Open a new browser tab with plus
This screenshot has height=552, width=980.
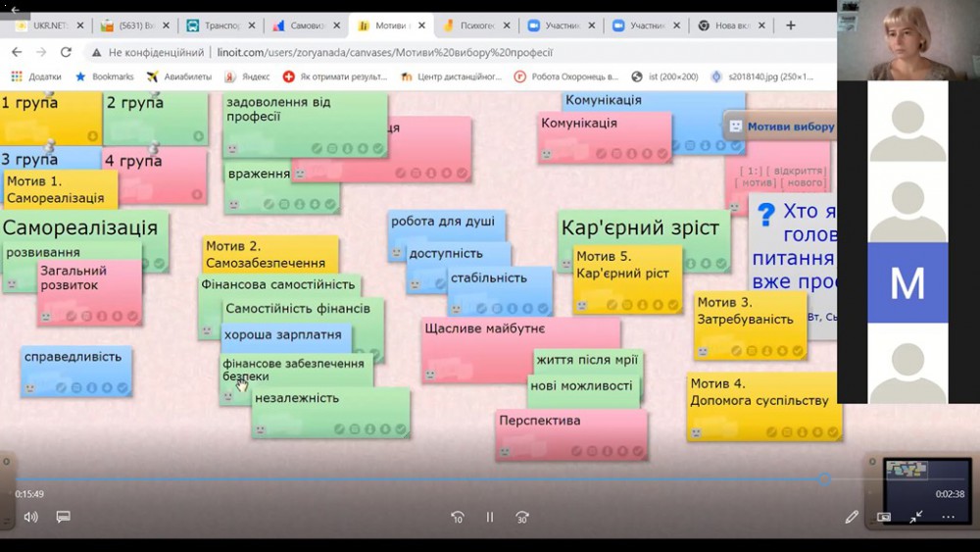pyautogui.click(x=791, y=25)
